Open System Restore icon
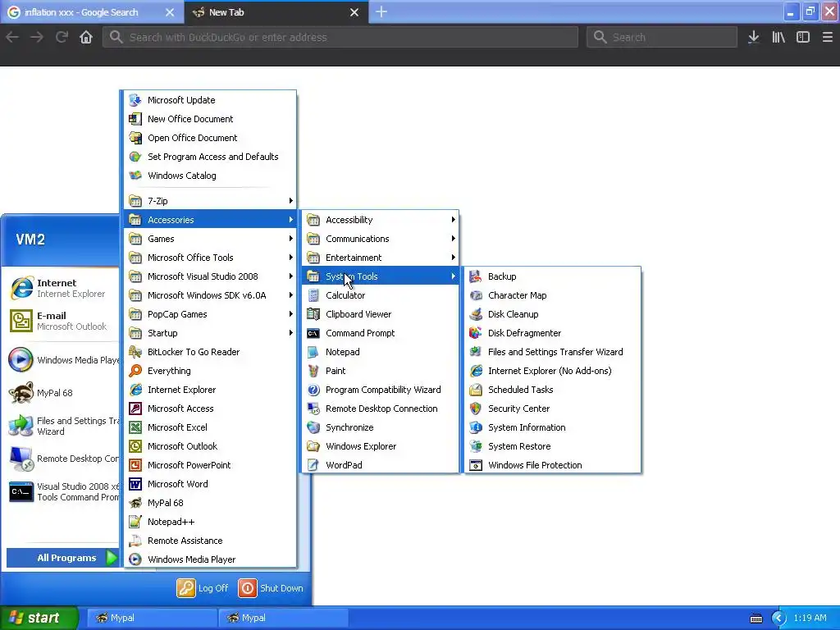Viewport: 840px width, 630px height. pyautogui.click(x=476, y=446)
